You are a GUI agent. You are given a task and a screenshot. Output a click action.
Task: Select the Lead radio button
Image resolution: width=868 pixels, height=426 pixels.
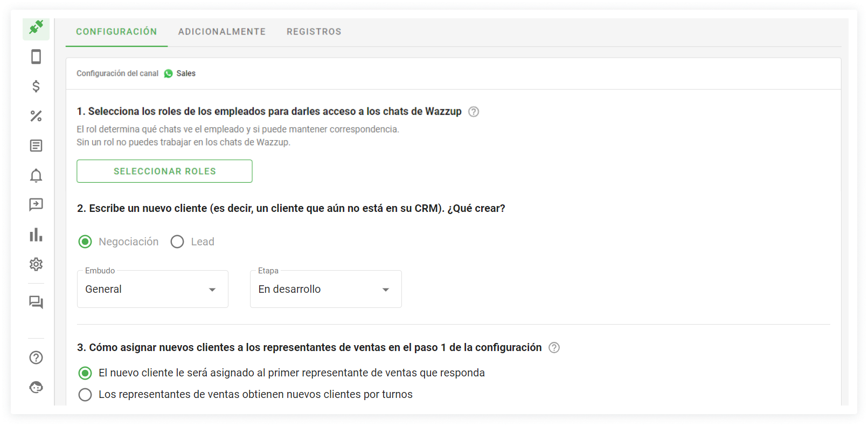pyautogui.click(x=177, y=242)
